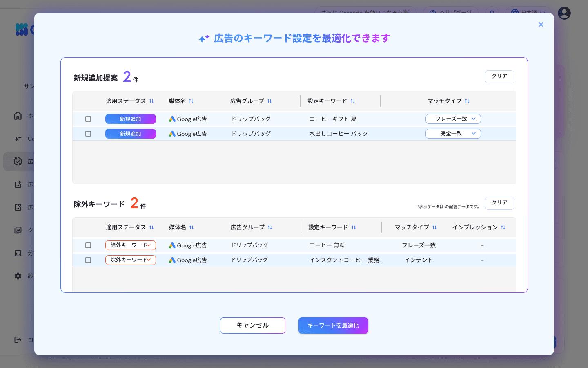Click Google広告 icon in コーヒーギフト 夏 row
The width and height of the screenshot is (588, 368).
pos(172,119)
